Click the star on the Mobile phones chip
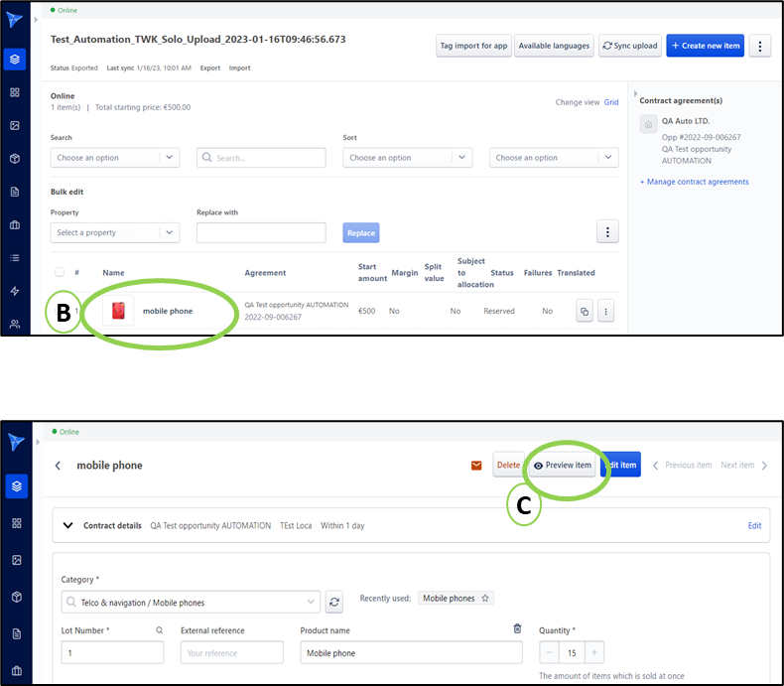Viewport: 784px width, 686px height. coord(485,599)
